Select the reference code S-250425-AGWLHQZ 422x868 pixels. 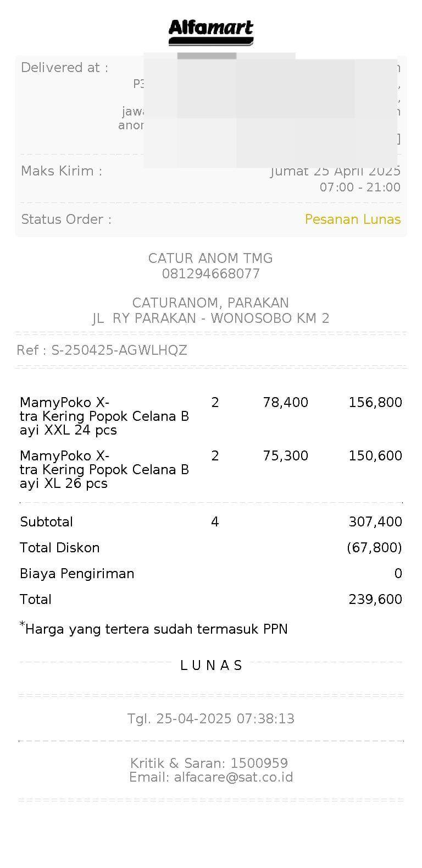[x=119, y=350]
